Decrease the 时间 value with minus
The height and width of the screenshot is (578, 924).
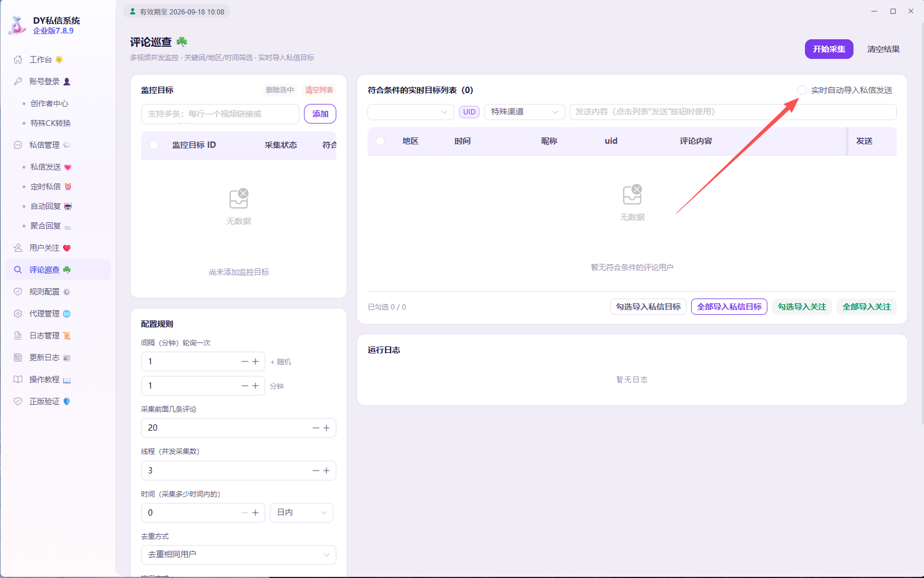[x=245, y=513]
